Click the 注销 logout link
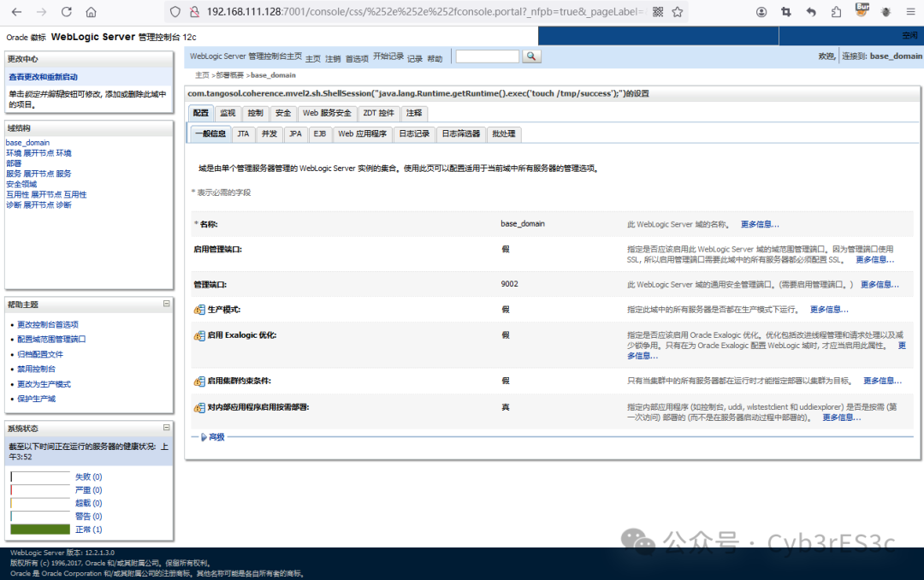 (x=333, y=59)
